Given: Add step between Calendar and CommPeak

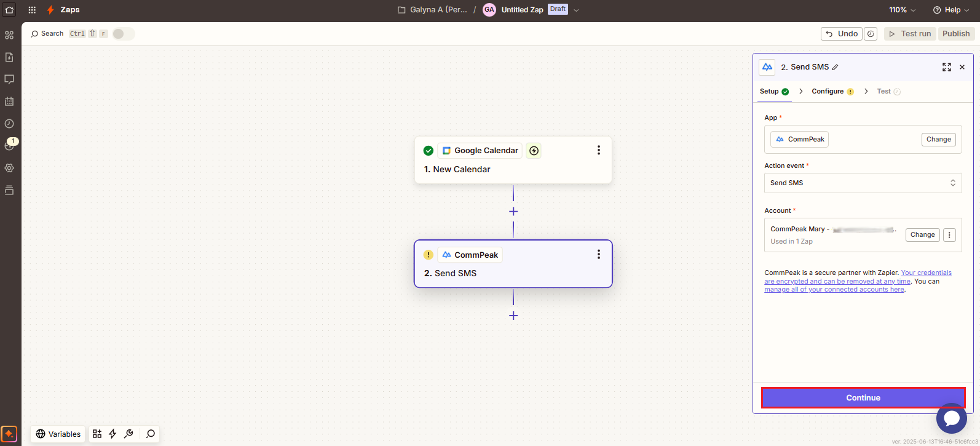Looking at the screenshot, I should click(x=513, y=212).
